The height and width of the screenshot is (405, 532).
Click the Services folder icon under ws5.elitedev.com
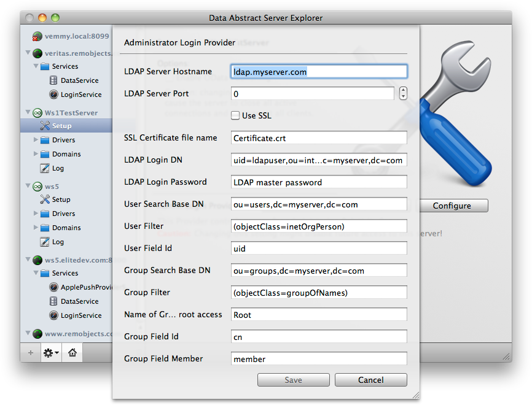pos(45,273)
